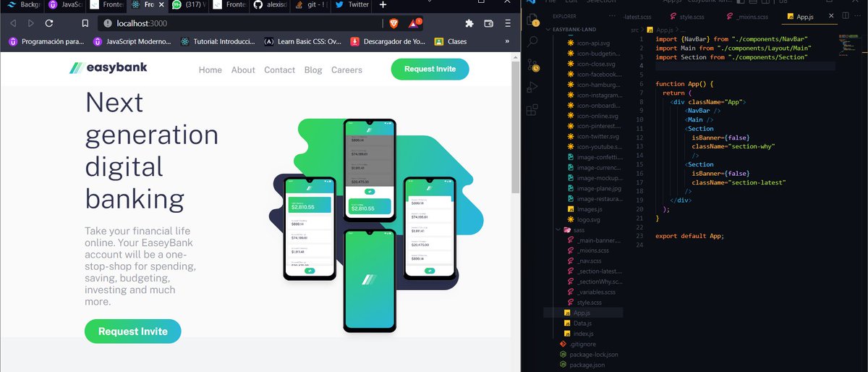
Task: Open icon-api.svg in the Explorer
Action: pyautogui.click(x=595, y=43)
